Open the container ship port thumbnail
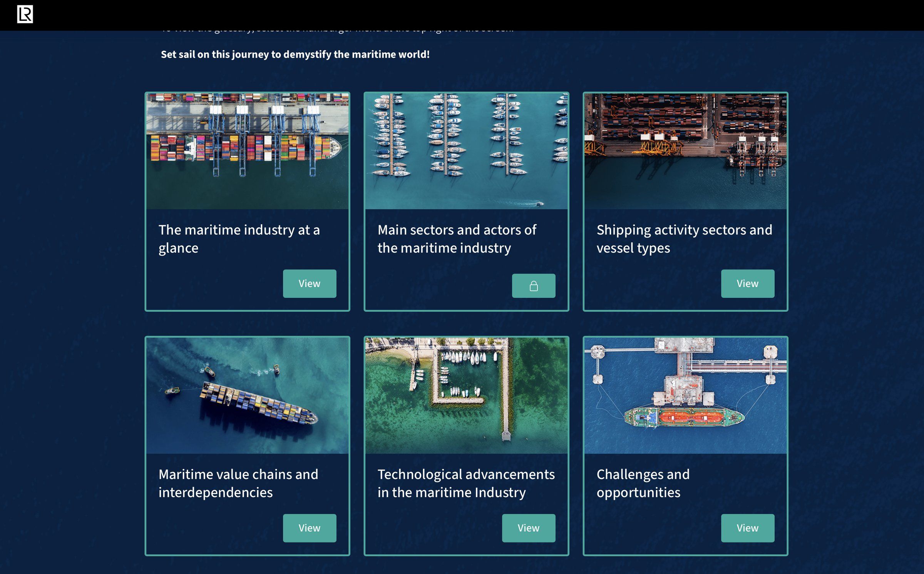 [x=247, y=151]
